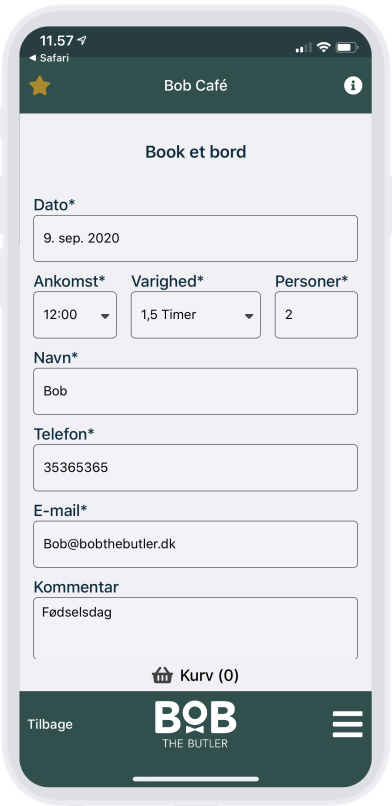The height and width of the screenshot is (806, 392).
Task: Go back using the Tilbage button
Action: (50, 724)
